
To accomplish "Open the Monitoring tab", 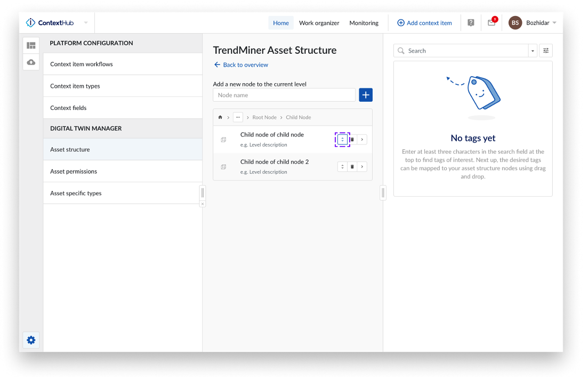I will coord(364,23).
